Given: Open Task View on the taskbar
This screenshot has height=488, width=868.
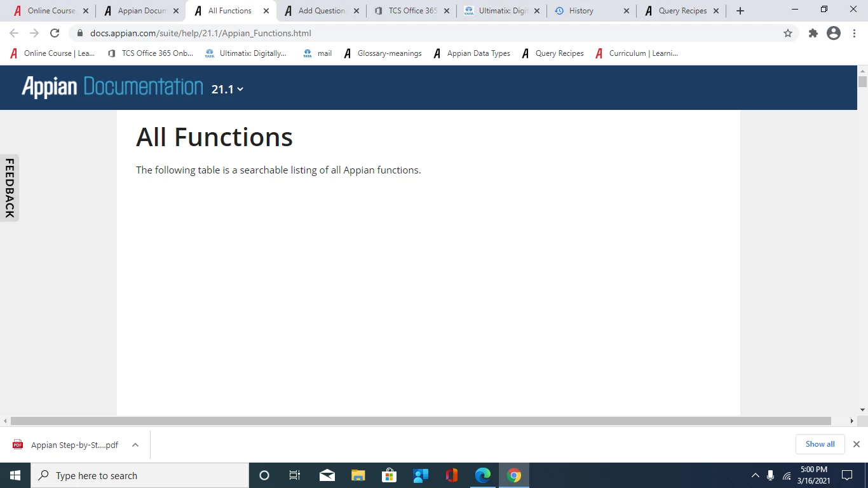Looking at the screenshot, I should (x=295, y=475).
